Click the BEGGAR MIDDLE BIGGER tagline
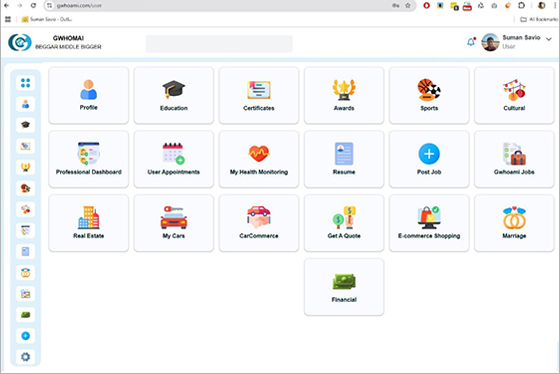The width and height of the screenshot is (560, 374). point(68,47)
